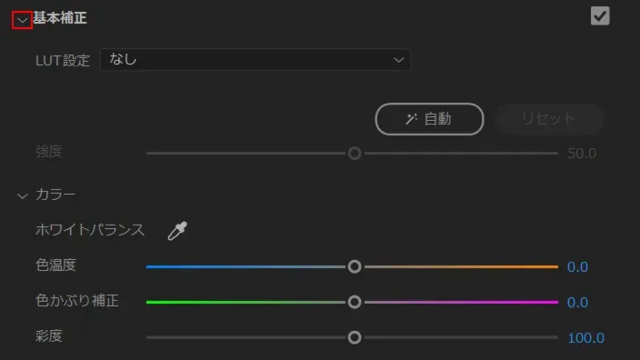Click the 色温度 value 0.0
This screenshot has height=360, width=640.
coord(578,267)
